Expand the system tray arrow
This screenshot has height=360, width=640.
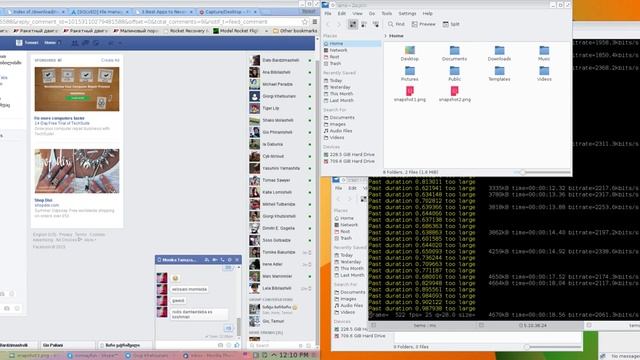[x=274, y=355]
